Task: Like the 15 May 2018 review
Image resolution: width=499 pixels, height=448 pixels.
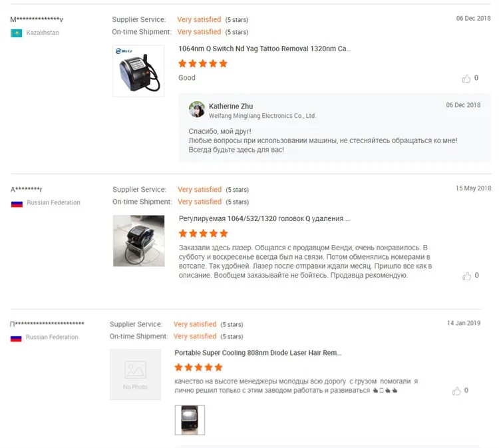Action: click(x=466, y=276)
